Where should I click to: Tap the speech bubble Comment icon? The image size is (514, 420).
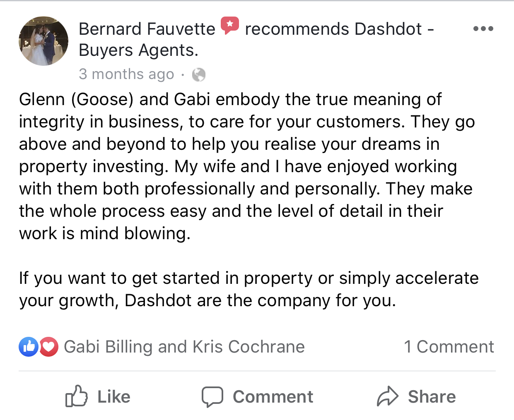tap(212, 396)
